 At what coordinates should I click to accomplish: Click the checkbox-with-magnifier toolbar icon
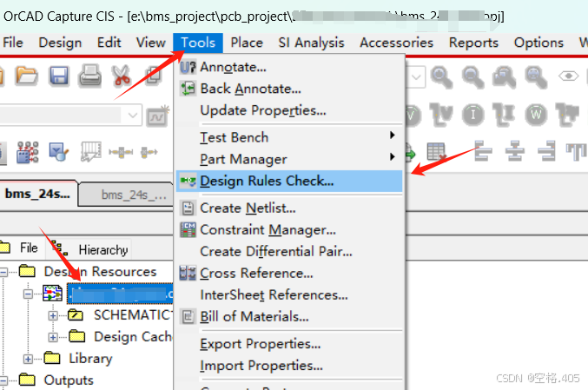coord(59,152)
